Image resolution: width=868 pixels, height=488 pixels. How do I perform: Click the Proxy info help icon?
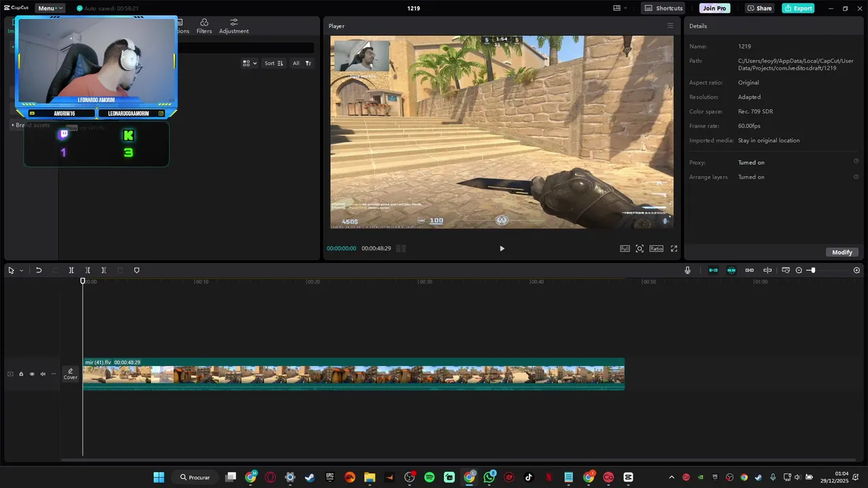point(856,162)
